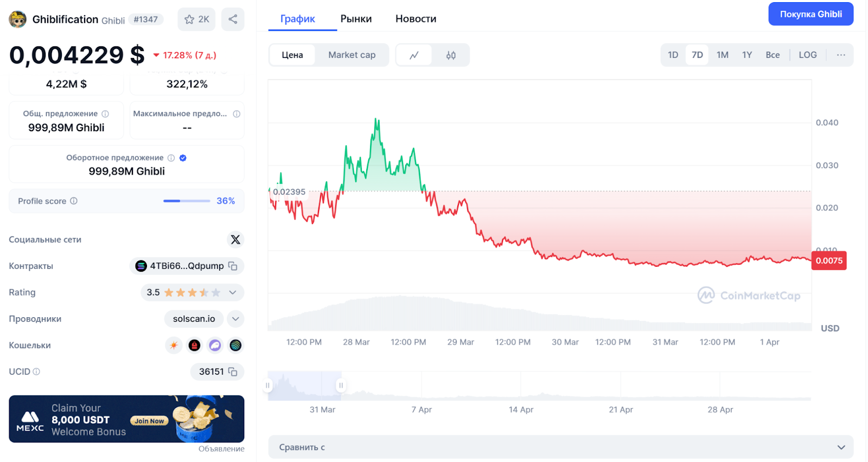Set chart range to 7D

[697, 55]
